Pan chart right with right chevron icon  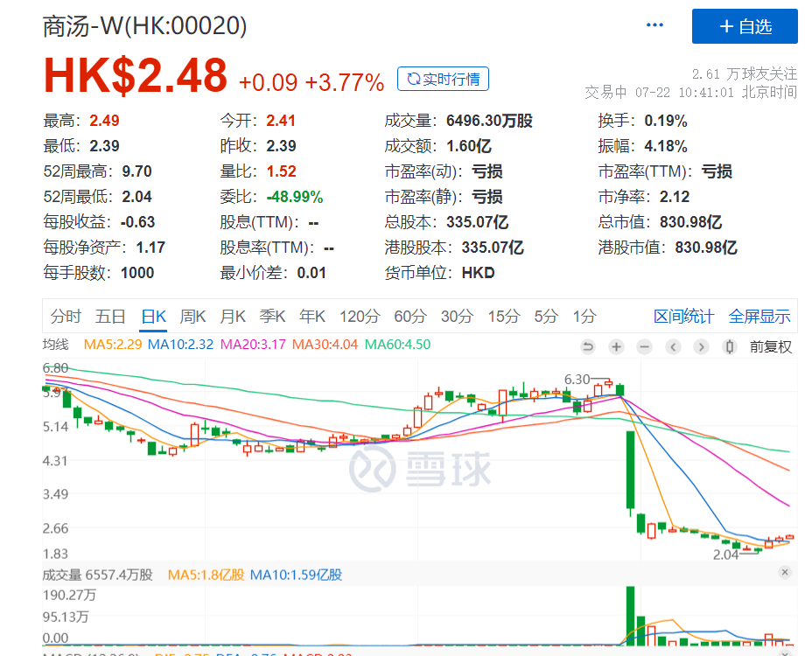(x=701, y=346)
